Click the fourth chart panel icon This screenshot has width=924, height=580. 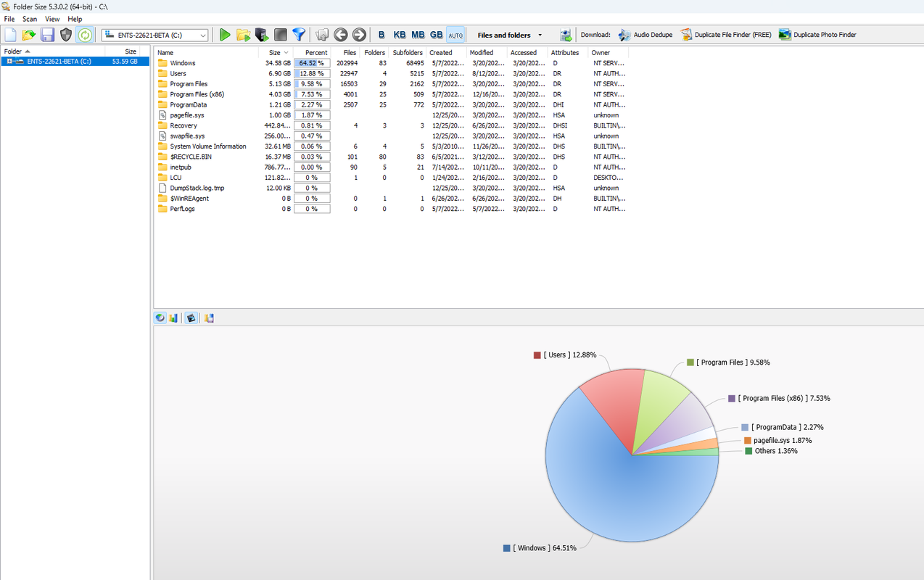209,318
